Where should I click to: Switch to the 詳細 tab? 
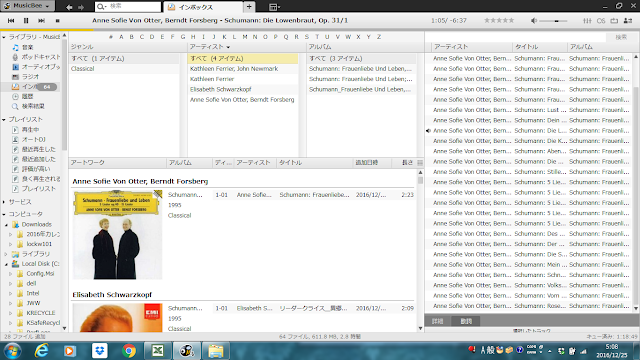click(438, 321)
